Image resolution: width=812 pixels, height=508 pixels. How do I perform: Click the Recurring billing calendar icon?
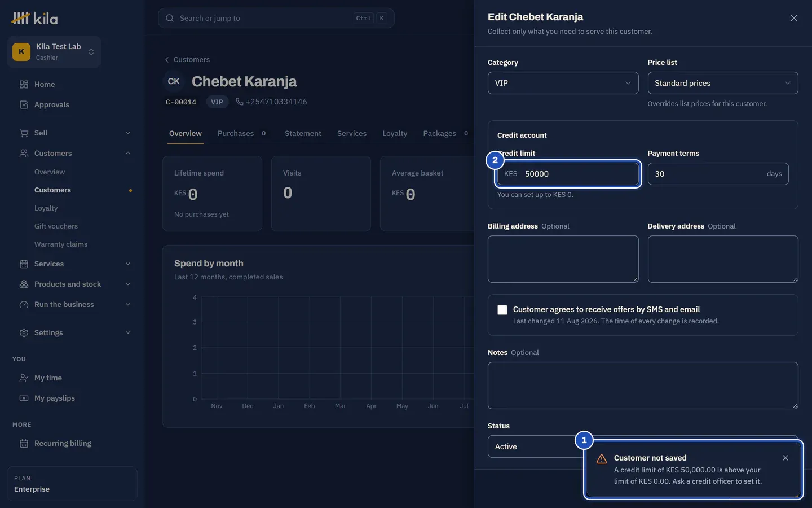click(x=24, y=444)
